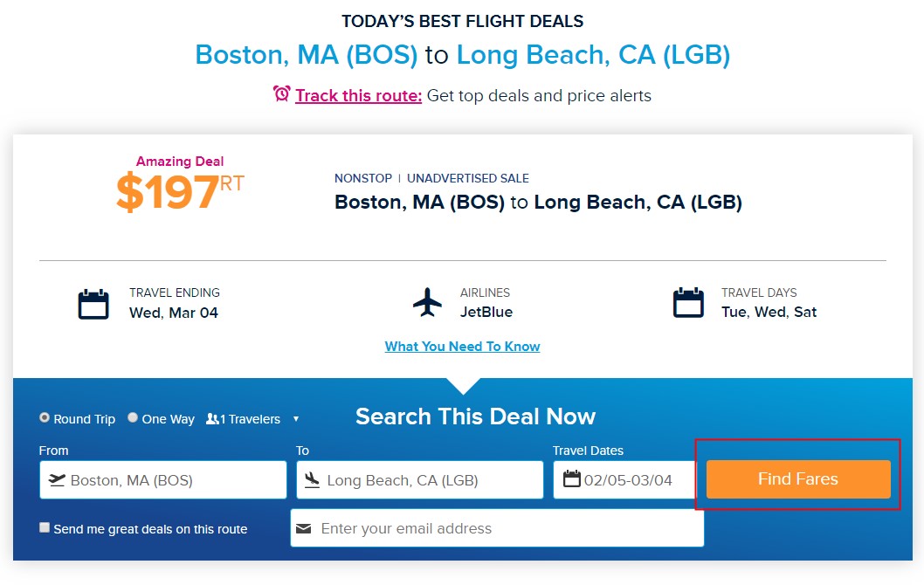Click the envelope icon in email field

coord(303,528)
